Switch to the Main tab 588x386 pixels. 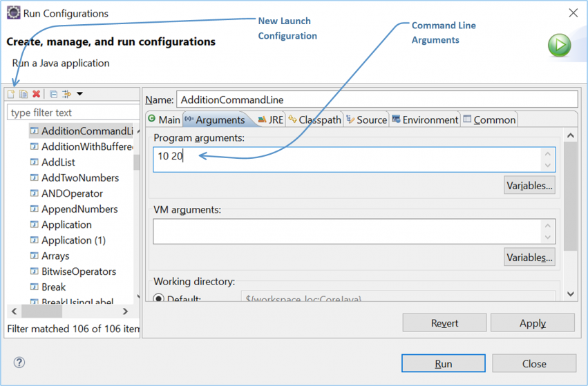pos(164,119)
